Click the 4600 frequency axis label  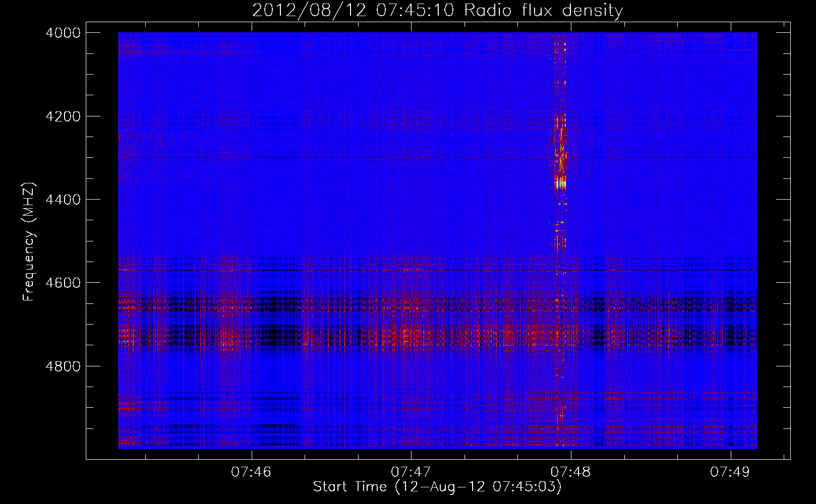pos(63,283)
